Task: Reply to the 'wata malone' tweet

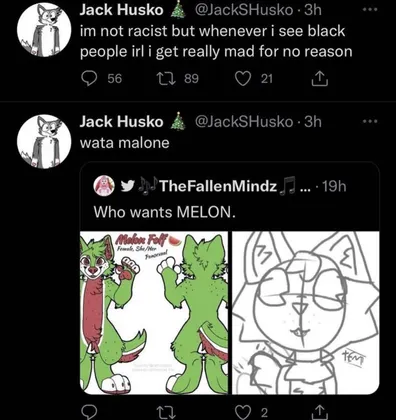Action: (x=89, y=412)
